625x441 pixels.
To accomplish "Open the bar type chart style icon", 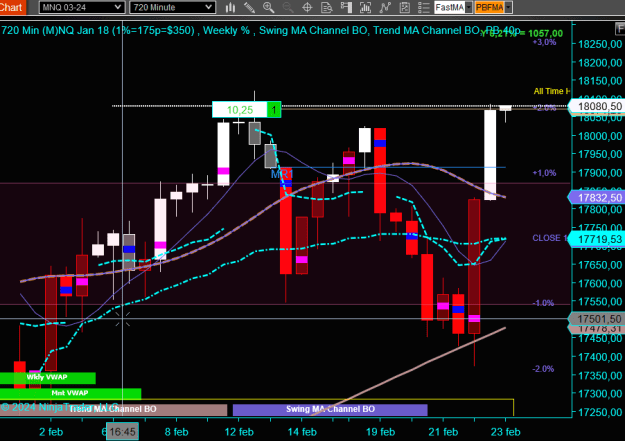I will point(230,7).
